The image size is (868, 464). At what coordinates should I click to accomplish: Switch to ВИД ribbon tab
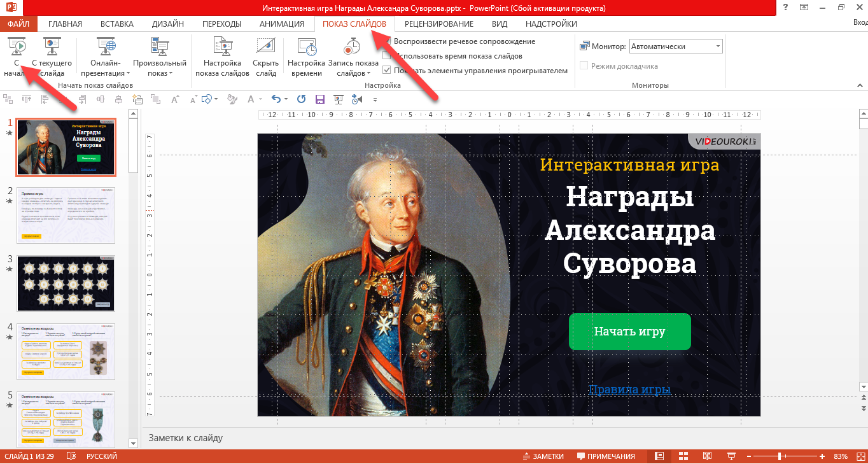pos(500,24)
